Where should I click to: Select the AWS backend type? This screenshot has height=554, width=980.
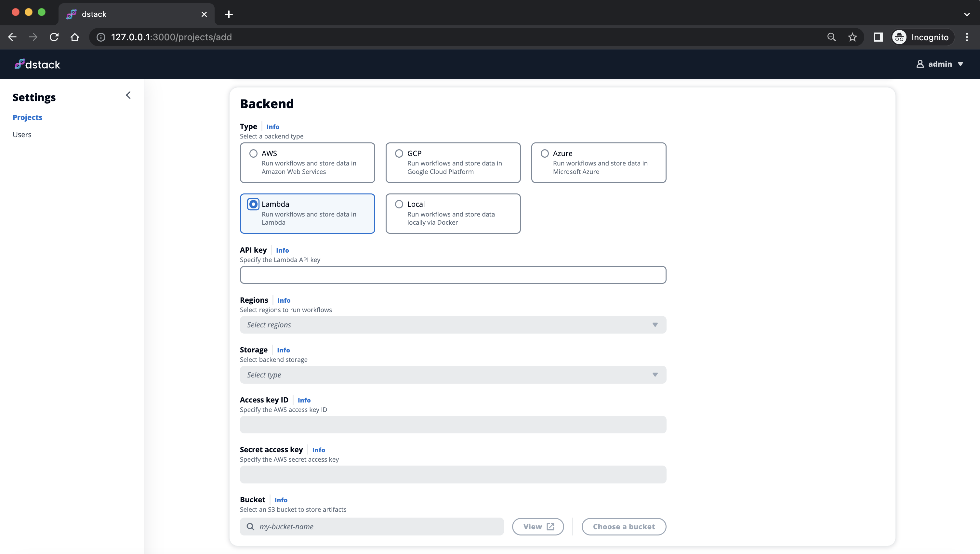(307, 163)
